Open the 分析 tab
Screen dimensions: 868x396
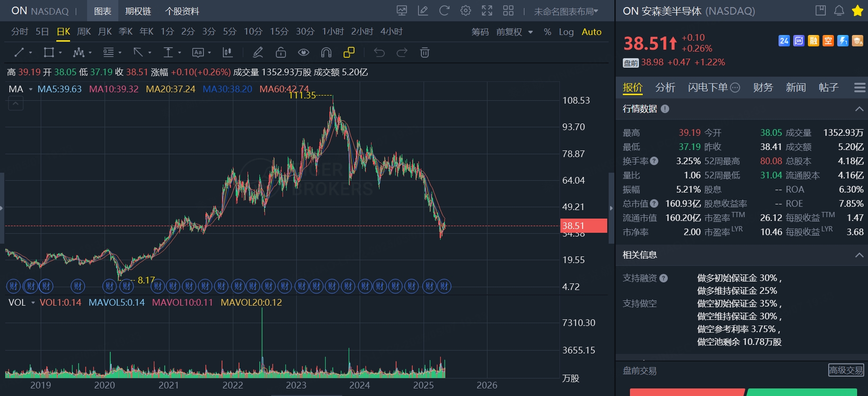(665, 88)
